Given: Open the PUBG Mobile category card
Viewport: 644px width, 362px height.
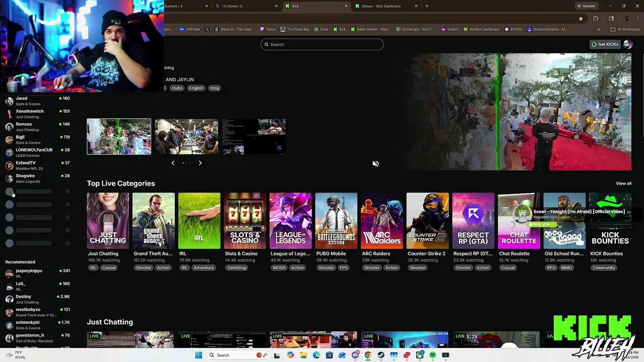Looking at the screenshot, I should (336, 221).
